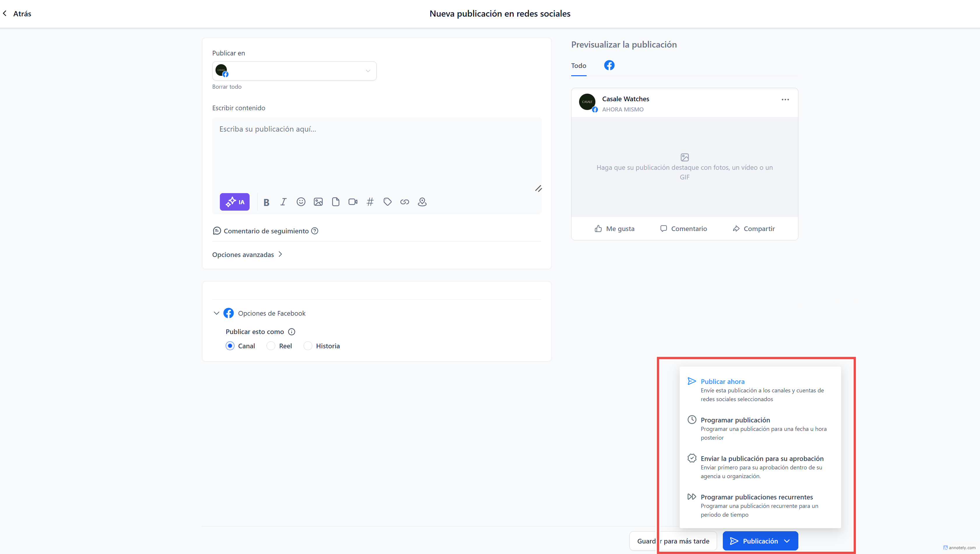Open the emoji picker

pyautogui.click(x=301, y=202)
